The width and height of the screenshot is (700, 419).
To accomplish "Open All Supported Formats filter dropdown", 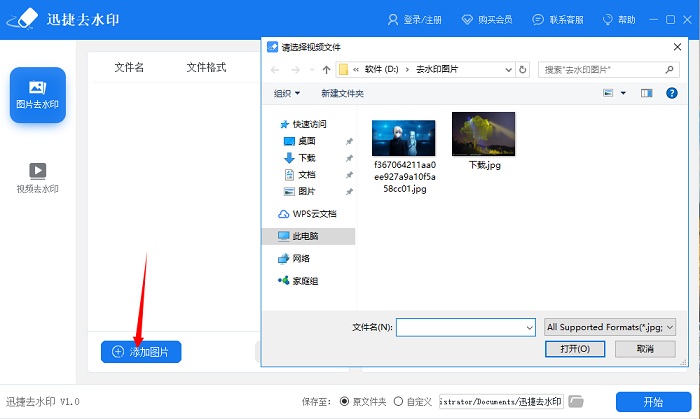I will [x=610, y=327].
